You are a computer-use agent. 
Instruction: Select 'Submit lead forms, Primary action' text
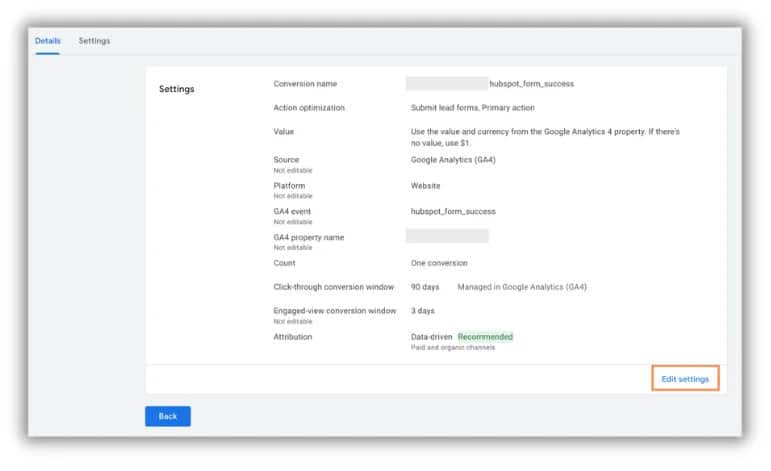pos(473,108)
